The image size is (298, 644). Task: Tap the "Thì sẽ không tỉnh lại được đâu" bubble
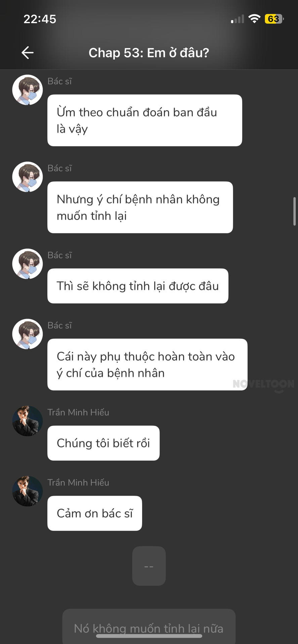click(x=138, y=286)
